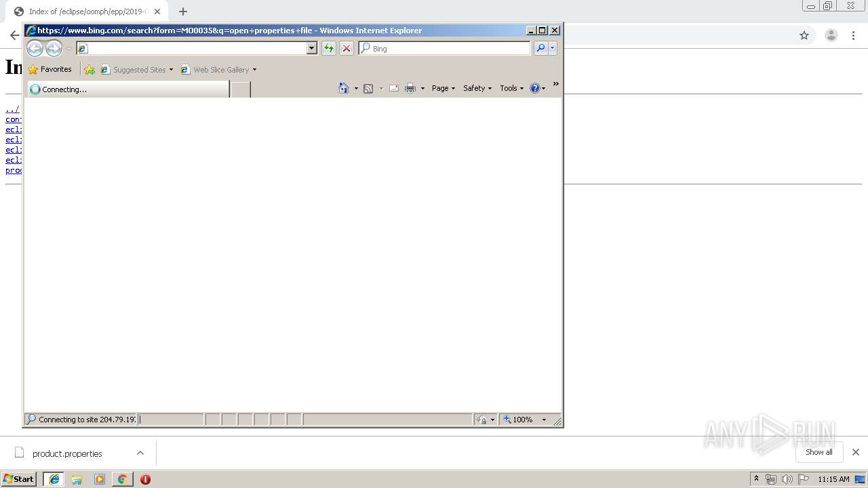The image size is (868, 488).
Task: Bookmark this page in Chrome
Action: [804, 35]
